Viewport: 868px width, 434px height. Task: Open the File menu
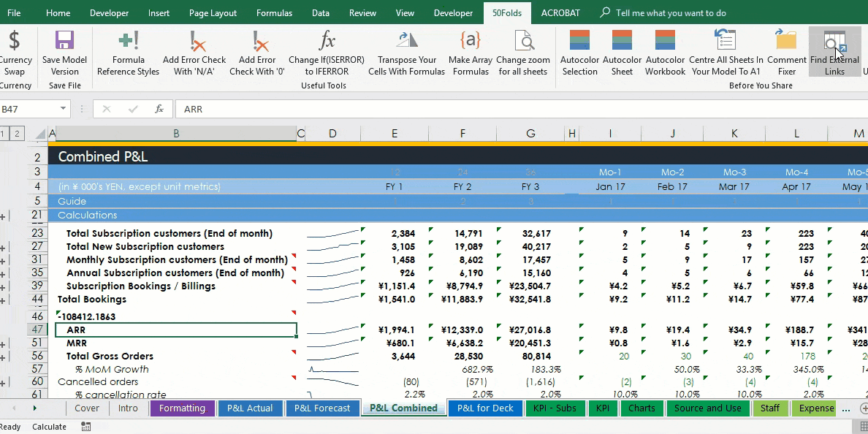pyautogui.click(x=14, y=12)
